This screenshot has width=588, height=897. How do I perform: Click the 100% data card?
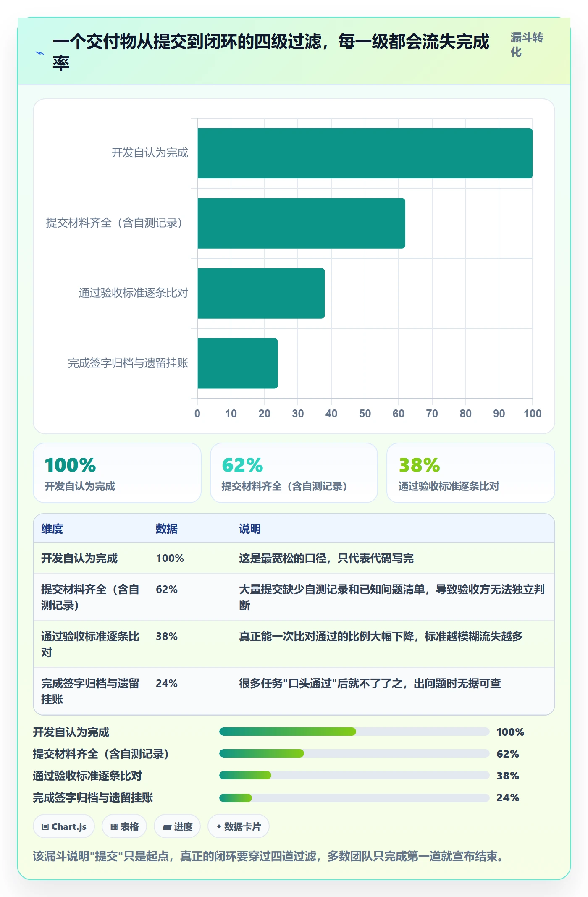coord(117,473)
